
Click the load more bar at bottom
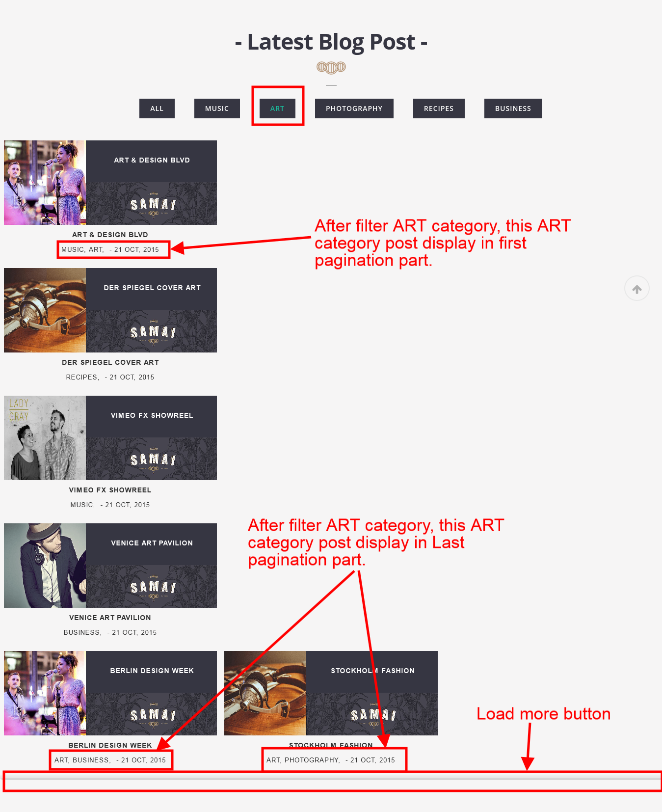(332, 781)
